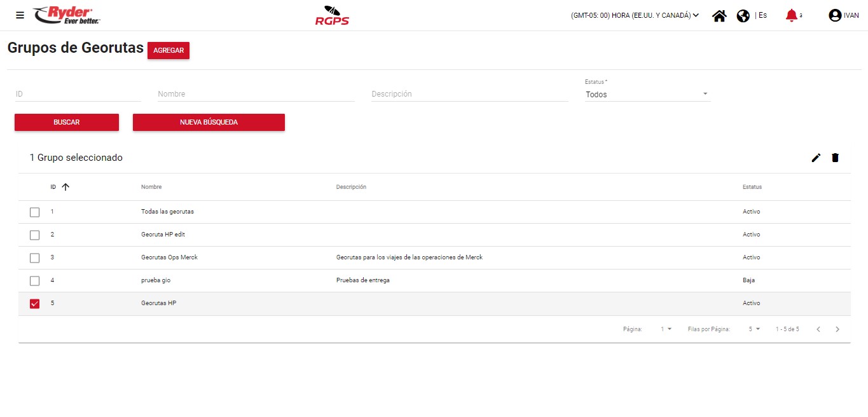Click the AGREGAR button

pos(169,51)
